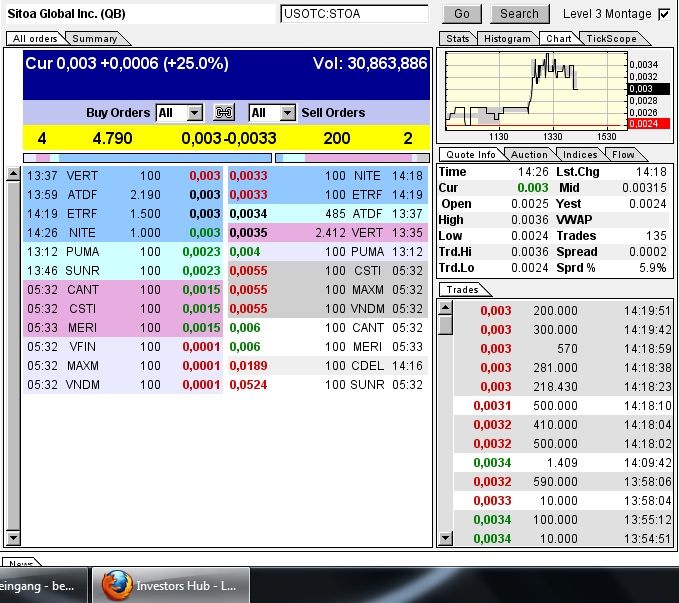
Task: Select the TickScope tab
Action: (608, 38)
